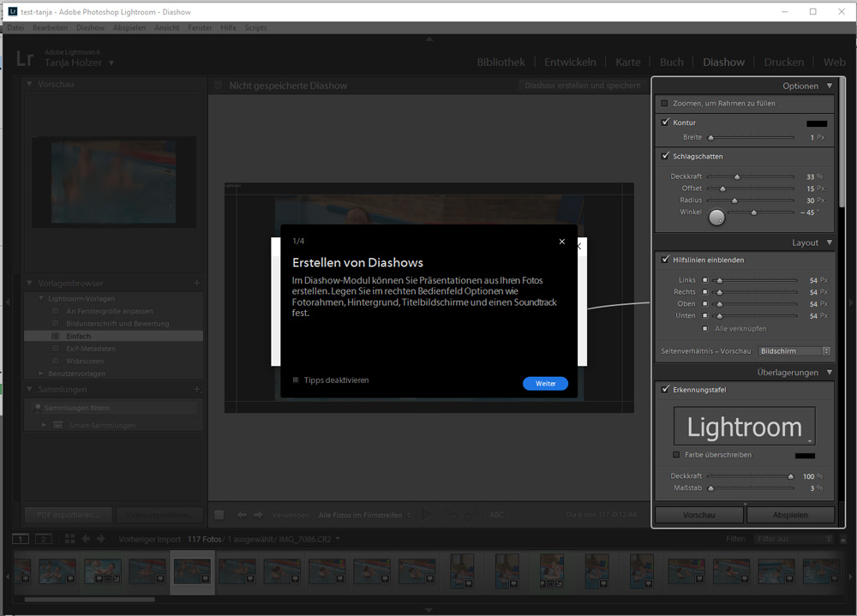This screenshot has height=616, width=857.
Task: Click the Sammlungen filtern search field
Action: [114, 408]
